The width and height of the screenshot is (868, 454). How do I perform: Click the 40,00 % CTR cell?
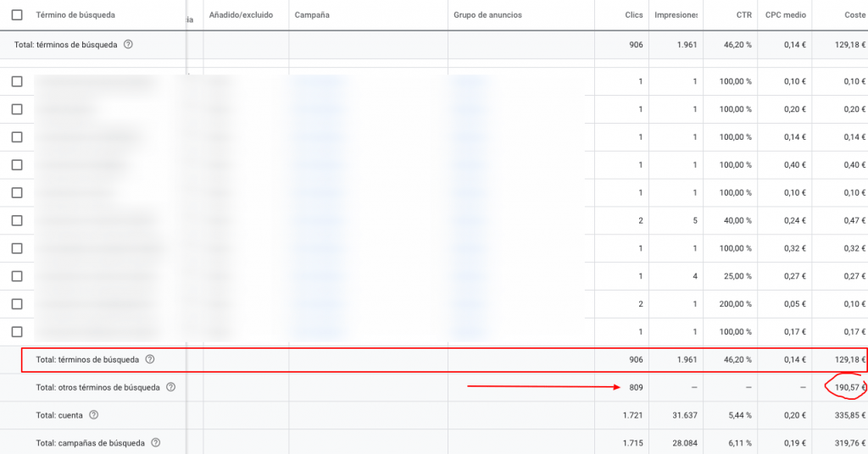tap(738, 220)
